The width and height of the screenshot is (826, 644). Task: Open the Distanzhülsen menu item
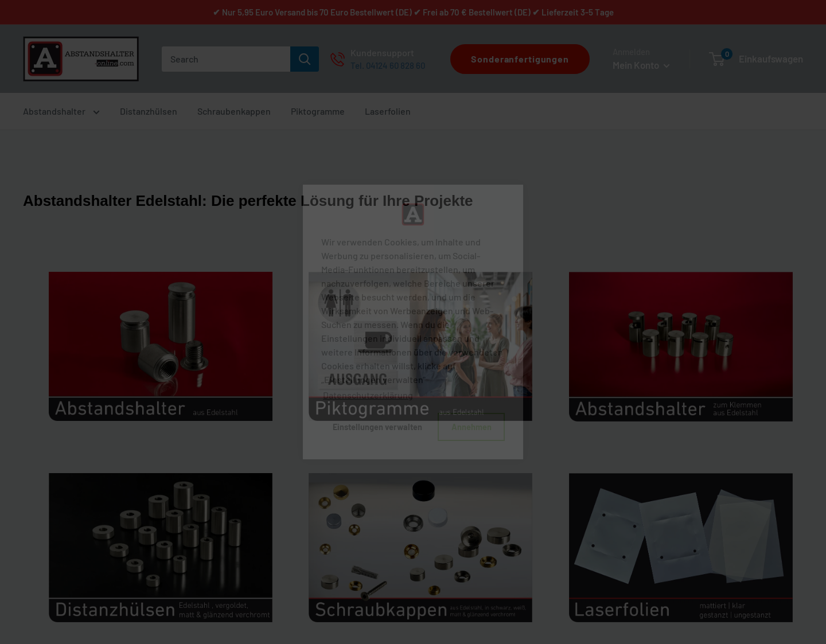[149, 111]
